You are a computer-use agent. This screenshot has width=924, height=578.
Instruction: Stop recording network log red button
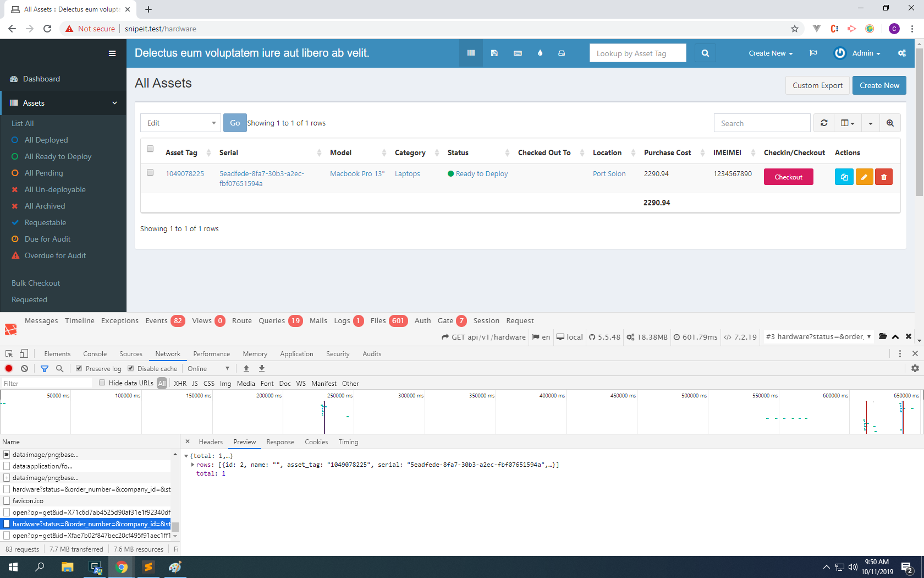tap(9, 368)
